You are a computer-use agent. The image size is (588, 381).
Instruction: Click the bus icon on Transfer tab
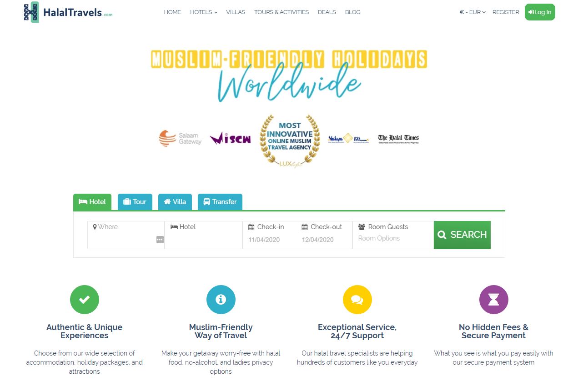[206, 202]
